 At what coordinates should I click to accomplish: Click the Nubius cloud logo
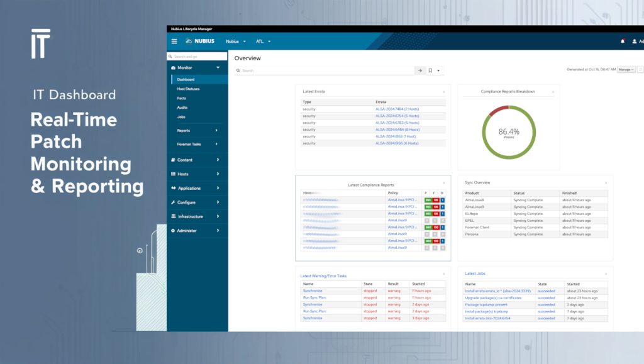point(189,41)
